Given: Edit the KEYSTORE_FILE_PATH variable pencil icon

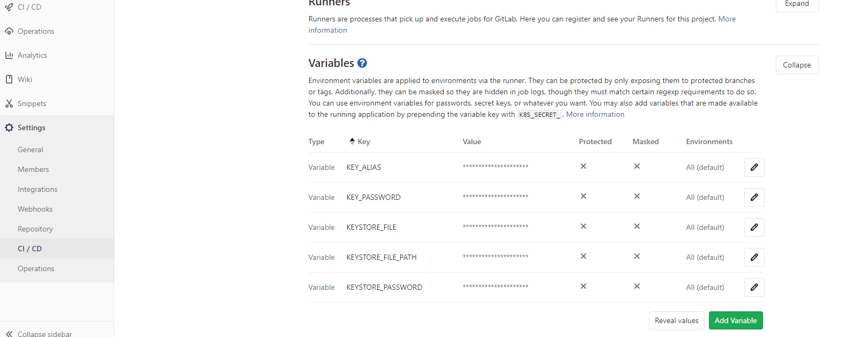Looking at the screenshot, I should coord(754,257).
